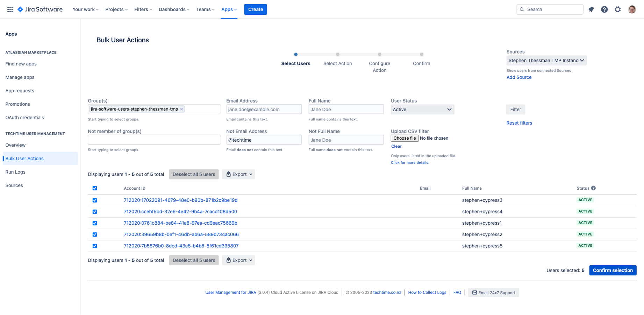This screenshot has width=644, height=315.
Task: Open the Projects menu
Action: (116, 9)
